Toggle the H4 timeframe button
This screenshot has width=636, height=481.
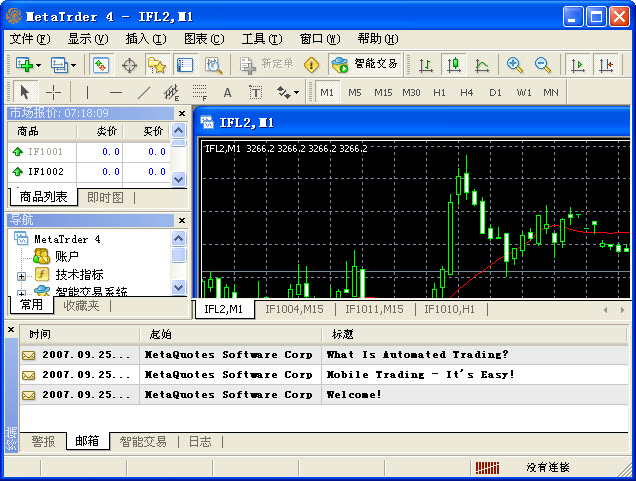click(x=467, y=92)
